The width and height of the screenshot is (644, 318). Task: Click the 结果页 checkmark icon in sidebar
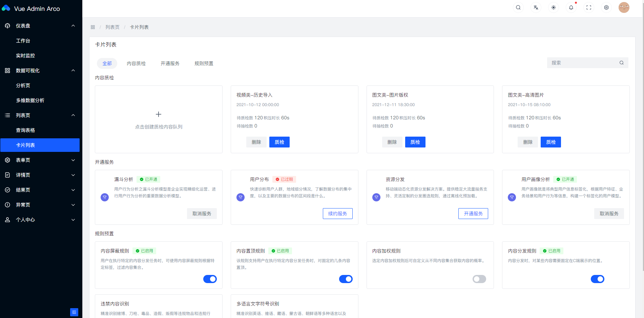point(7,190)
